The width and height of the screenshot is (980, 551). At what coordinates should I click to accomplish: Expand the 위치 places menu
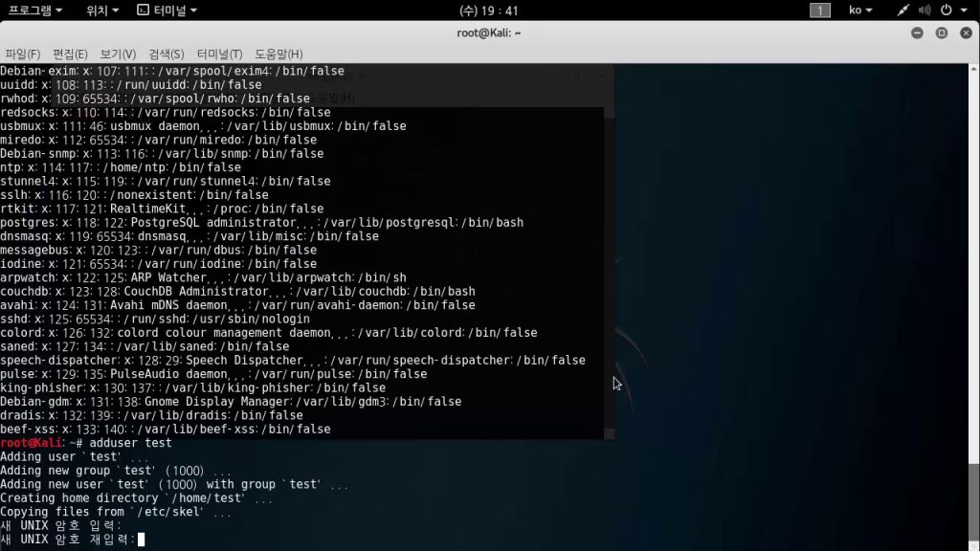tap(102, 11)
